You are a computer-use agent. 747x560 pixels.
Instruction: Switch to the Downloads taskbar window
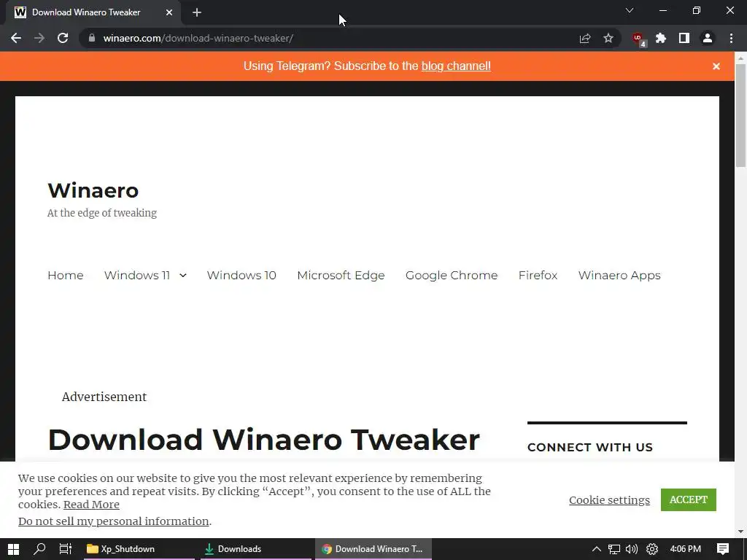tap(255, 549)
